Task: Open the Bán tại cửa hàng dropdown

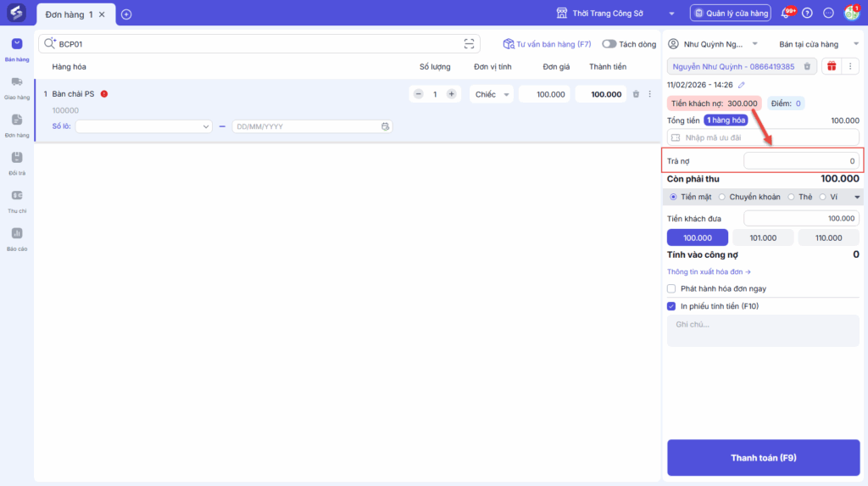Action: 819,44
